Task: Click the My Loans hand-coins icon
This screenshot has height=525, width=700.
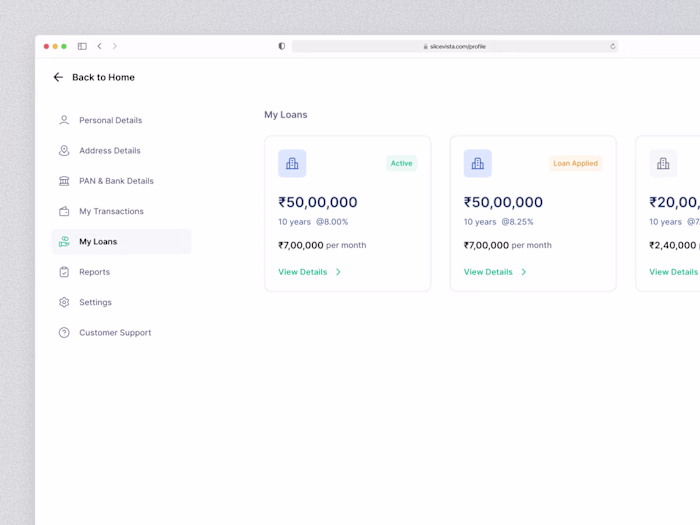Action: [x=64, y=242]
